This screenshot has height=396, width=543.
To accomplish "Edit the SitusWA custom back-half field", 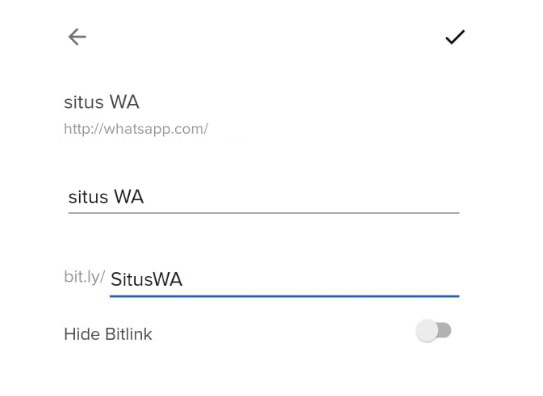I will tap(285, 280).
